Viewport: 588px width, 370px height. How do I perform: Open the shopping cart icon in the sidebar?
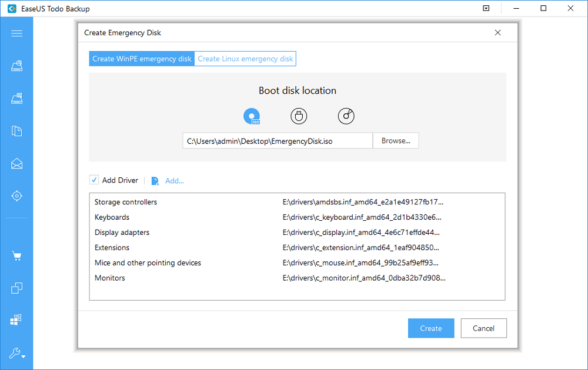[x=16, y=256]
